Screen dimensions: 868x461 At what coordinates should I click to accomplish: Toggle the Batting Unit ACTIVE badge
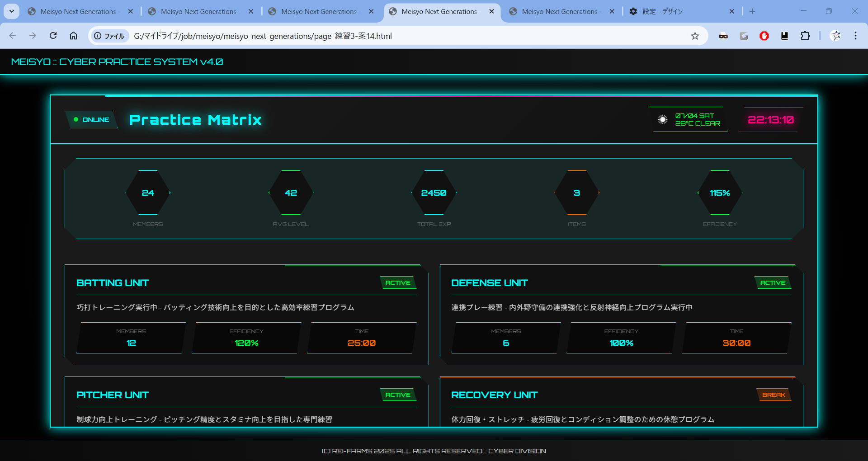click(398, 283)
